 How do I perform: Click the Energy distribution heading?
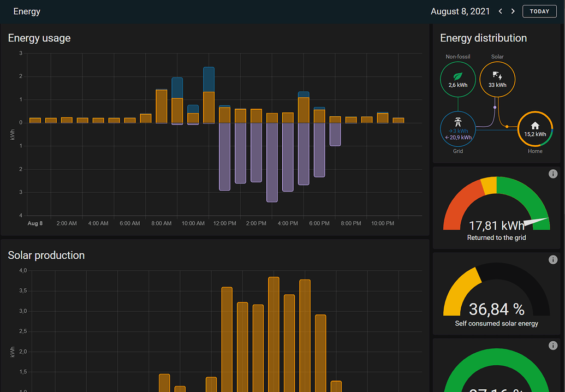(x=483, y=38)
